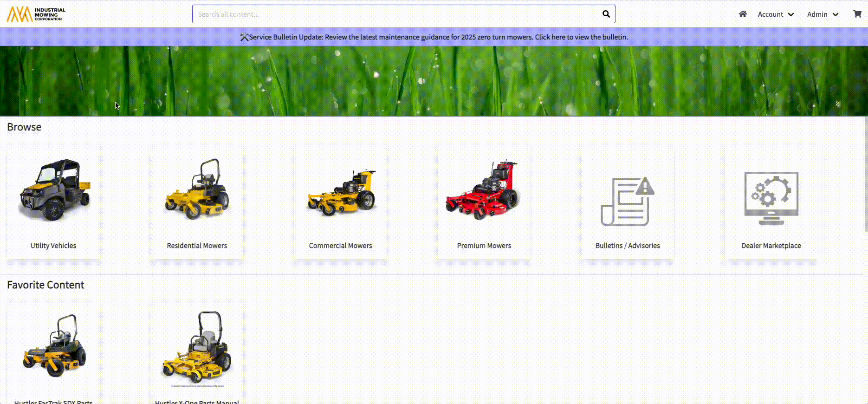Click the tools icon in service bulletin banner
This screenshot has height=404, width=868.
coord(244,37)
